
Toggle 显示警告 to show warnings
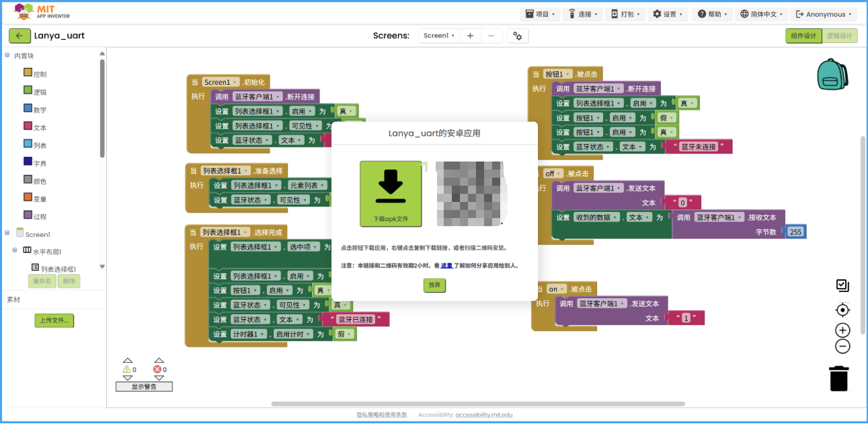pyautogui.click(x=144, y=386)
